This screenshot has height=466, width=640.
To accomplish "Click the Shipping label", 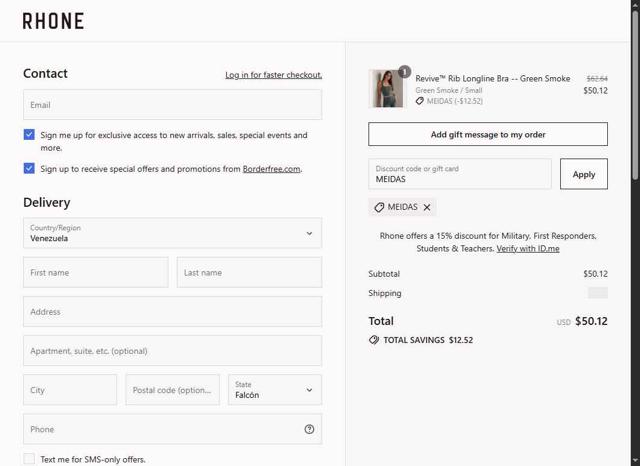I will [x=384, y=293].
